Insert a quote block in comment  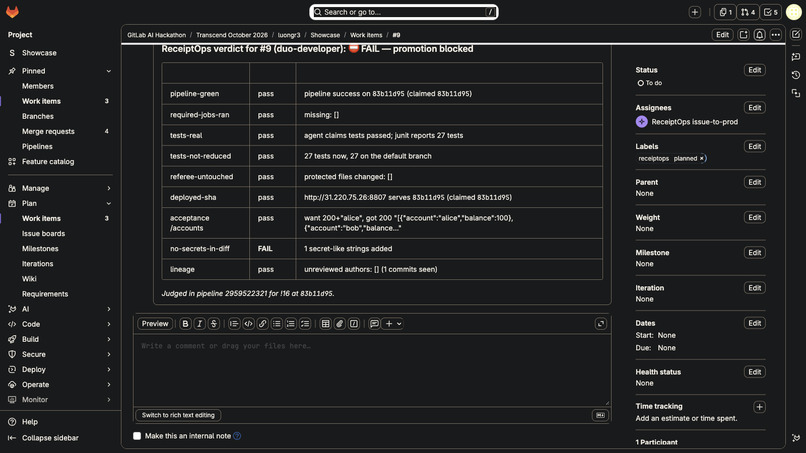[x=234, y=323]
